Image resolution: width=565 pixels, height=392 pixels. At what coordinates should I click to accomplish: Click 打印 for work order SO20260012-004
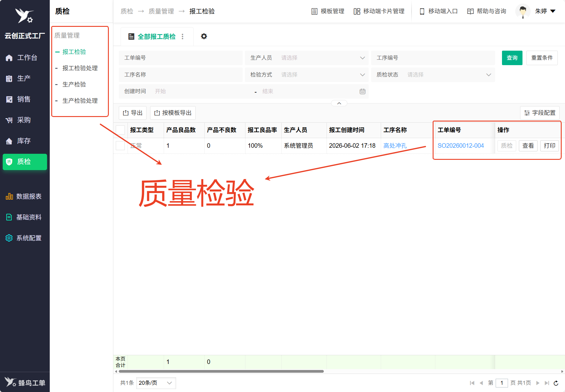550,146
